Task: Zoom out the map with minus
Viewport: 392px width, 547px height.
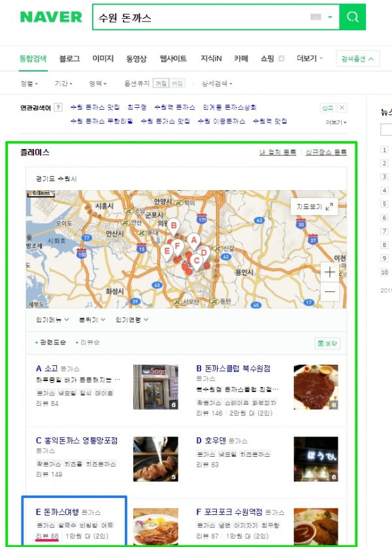Action: tap(329, 291)
